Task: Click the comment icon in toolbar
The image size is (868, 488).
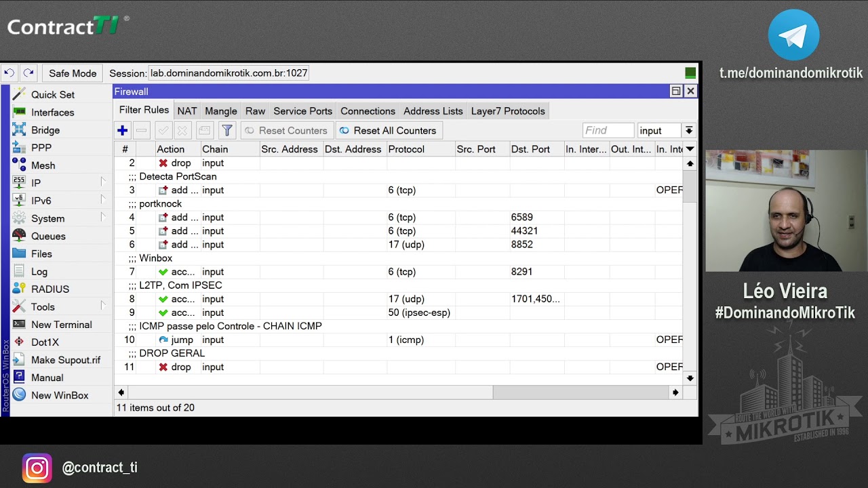Action: [x=205, y=131]
